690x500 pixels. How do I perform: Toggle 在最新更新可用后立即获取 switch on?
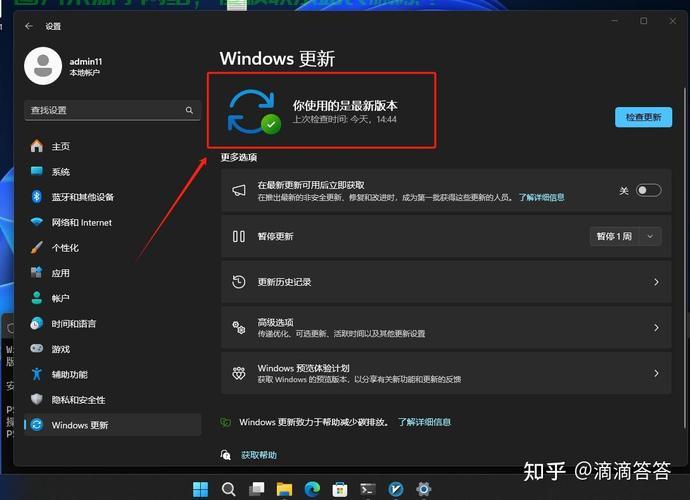coord(649,190)
